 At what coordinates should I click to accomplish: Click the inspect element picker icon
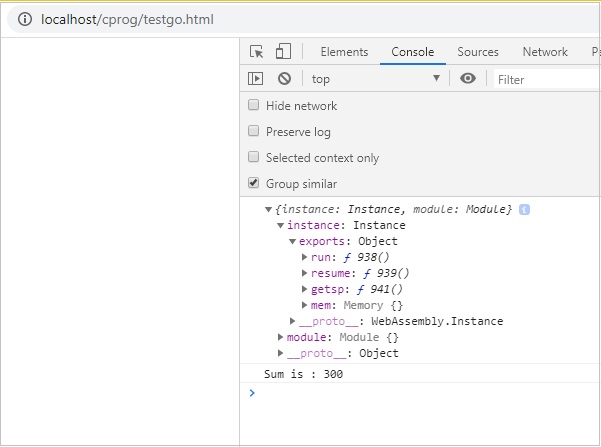(x=257, y=52)
